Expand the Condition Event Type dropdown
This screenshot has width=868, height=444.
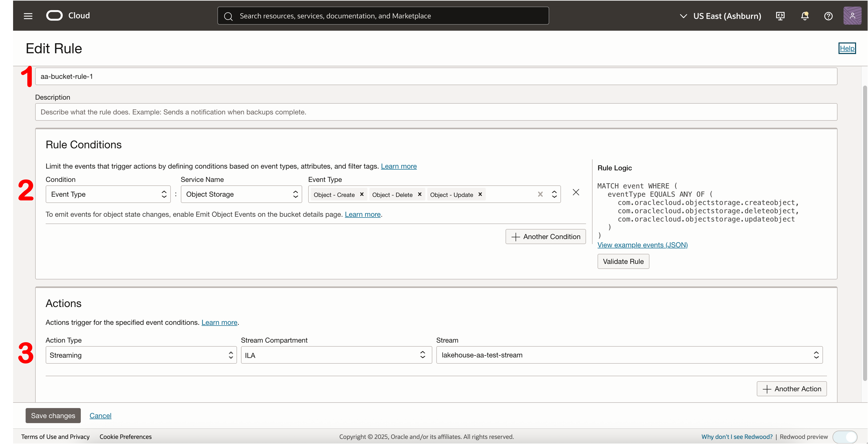(x=108, y=194)
